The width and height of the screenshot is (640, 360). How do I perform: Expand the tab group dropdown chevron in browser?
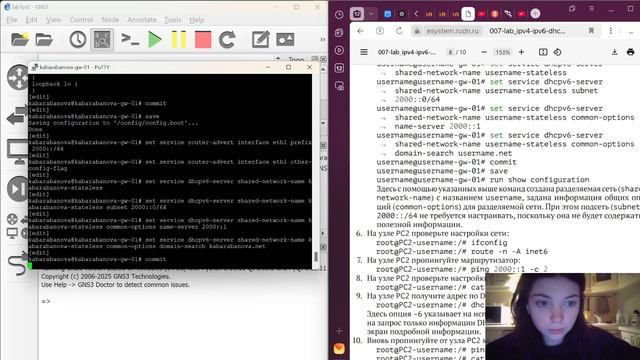[x=371, y=14]
